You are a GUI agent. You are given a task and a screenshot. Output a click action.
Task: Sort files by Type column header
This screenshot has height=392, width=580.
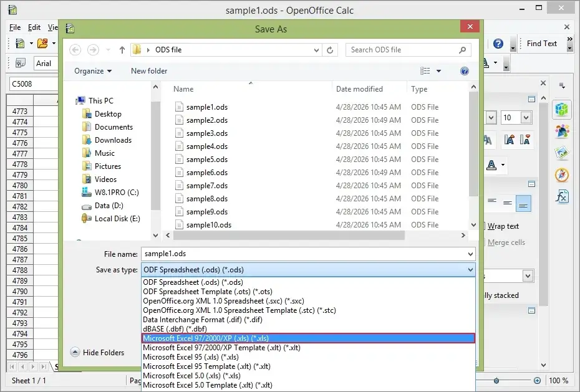click(419, 89)
